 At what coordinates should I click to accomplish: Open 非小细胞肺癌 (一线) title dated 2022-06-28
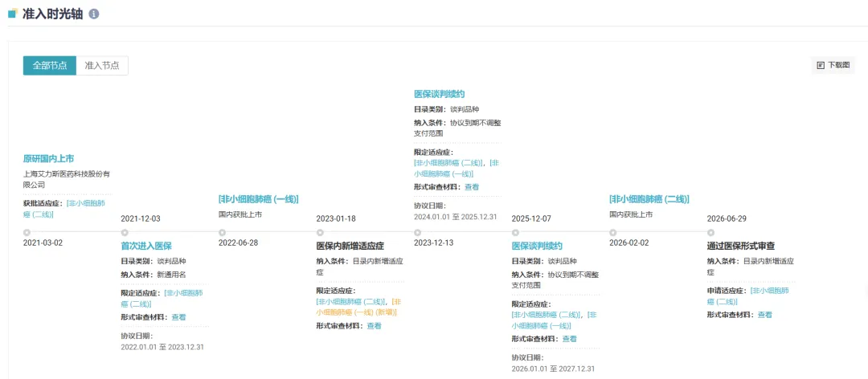point(259,199)
